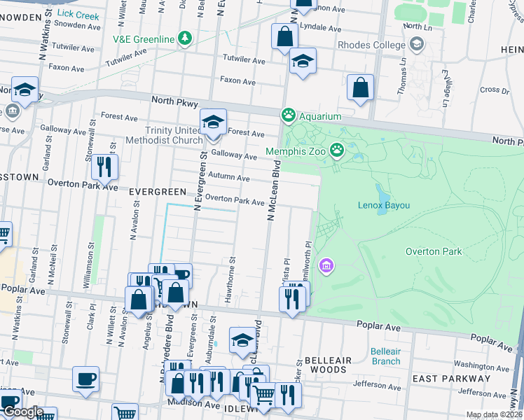
Task: Click the coffee cup pin near N Evergreen and Poplar
Action: coord(183,274)
